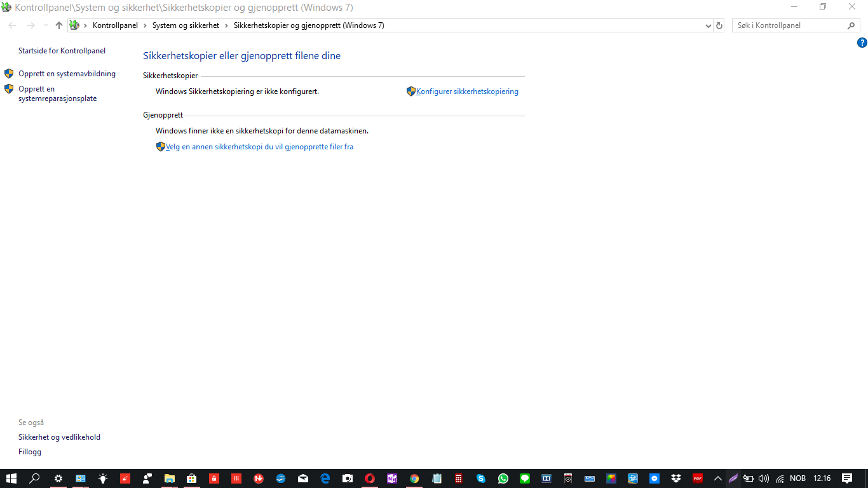
Task: Open the Tips lightbulb app on taskbar
Action: pos(103,478)
